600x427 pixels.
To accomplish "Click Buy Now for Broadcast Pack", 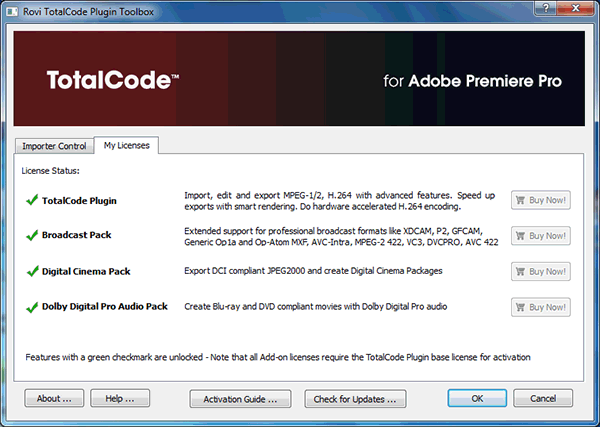I will pos(541,236).
